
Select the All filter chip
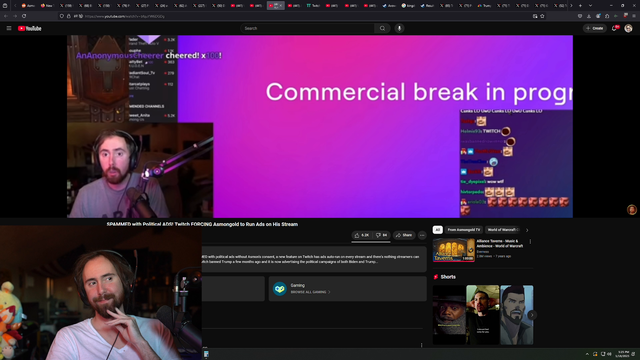click(438, 230)
